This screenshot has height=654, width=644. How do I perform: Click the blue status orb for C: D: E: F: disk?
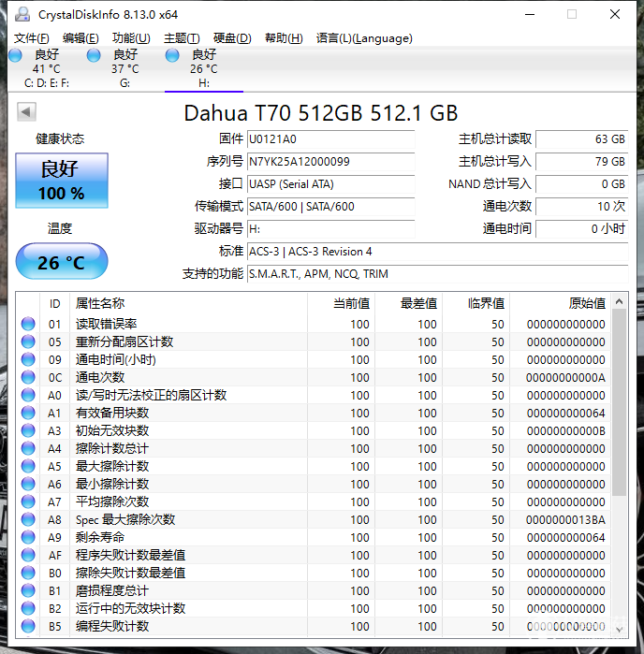click(15, 55)
